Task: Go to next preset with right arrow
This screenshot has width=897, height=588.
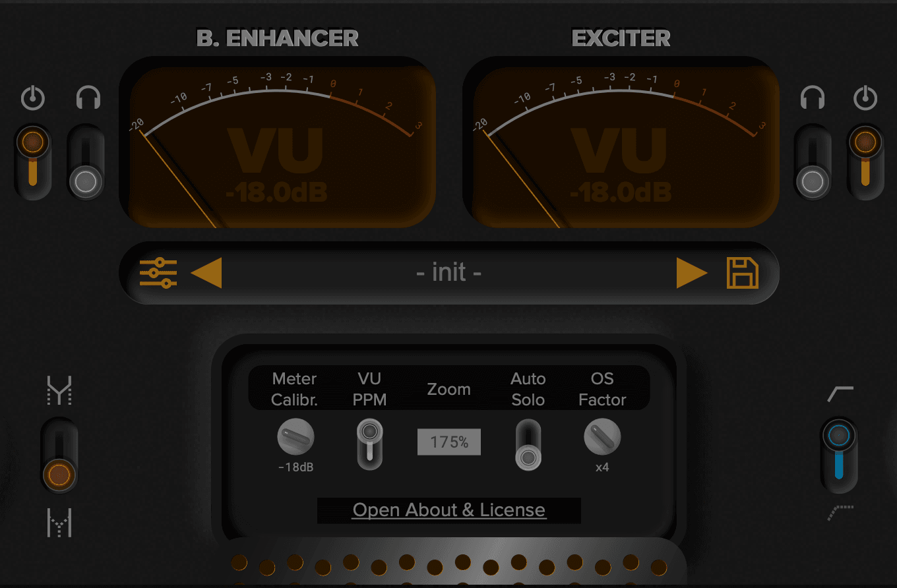Action: tap(692, 273)
